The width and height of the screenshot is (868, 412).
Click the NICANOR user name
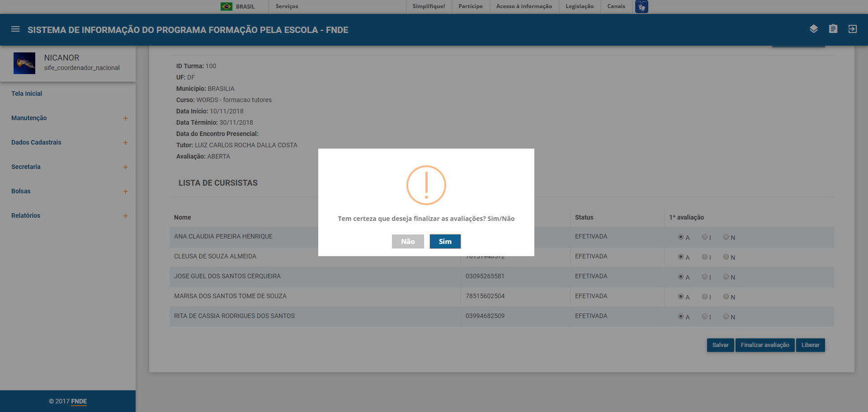click(61, 58)
